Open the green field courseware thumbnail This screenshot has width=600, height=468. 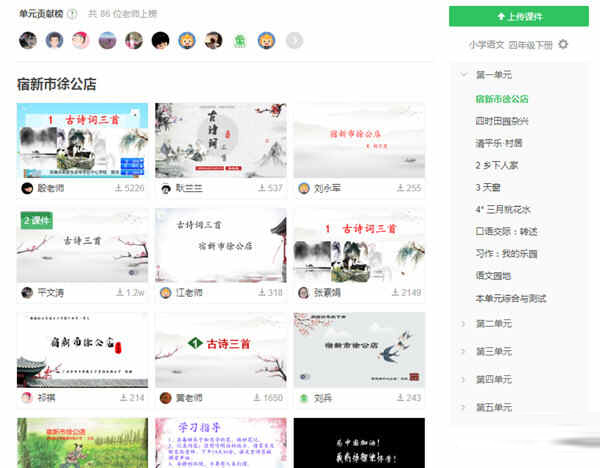pos(82,443)
